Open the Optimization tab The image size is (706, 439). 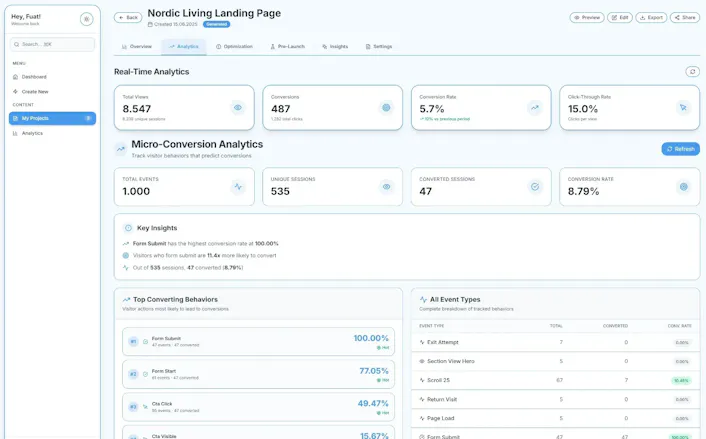pyautogui.click(x=234, y=46)
